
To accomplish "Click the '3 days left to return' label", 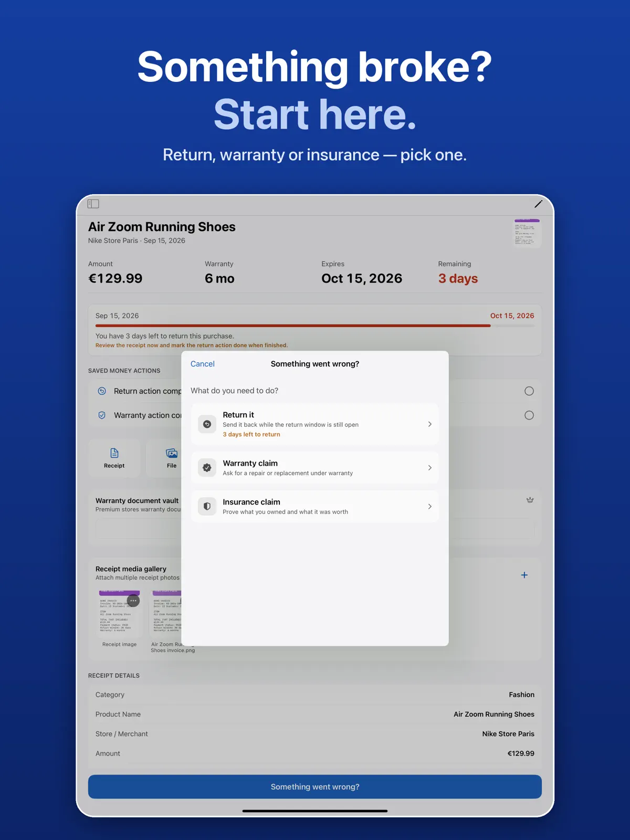I will click(x=251, y=435).
